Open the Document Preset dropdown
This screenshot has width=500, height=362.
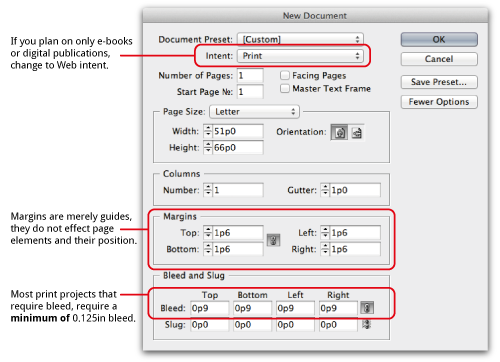click(x=300, y=39)
